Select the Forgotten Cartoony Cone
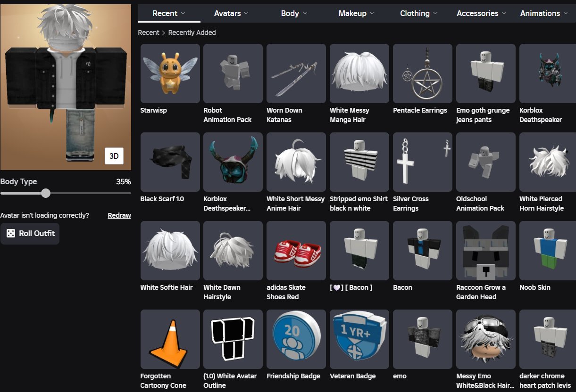 (170, 339)
